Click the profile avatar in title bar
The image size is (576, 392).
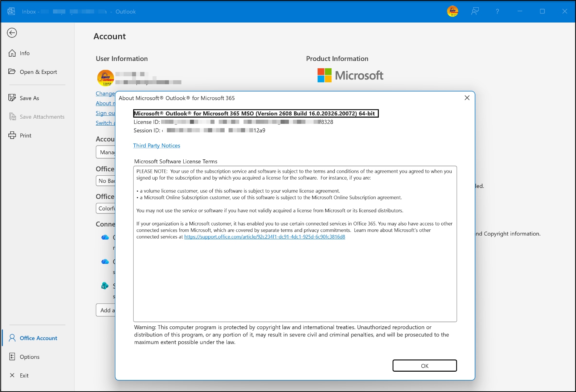click(x=453, y=11)
